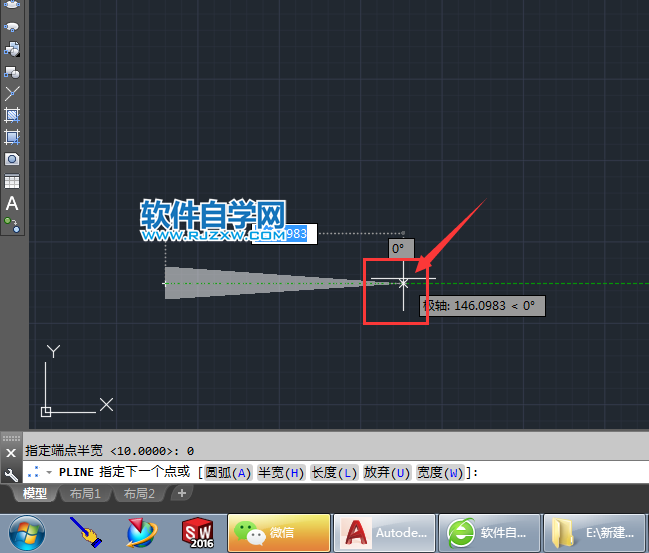Click the dynamic input distance field
Screen dimensions: 649x553
point(284,234)
